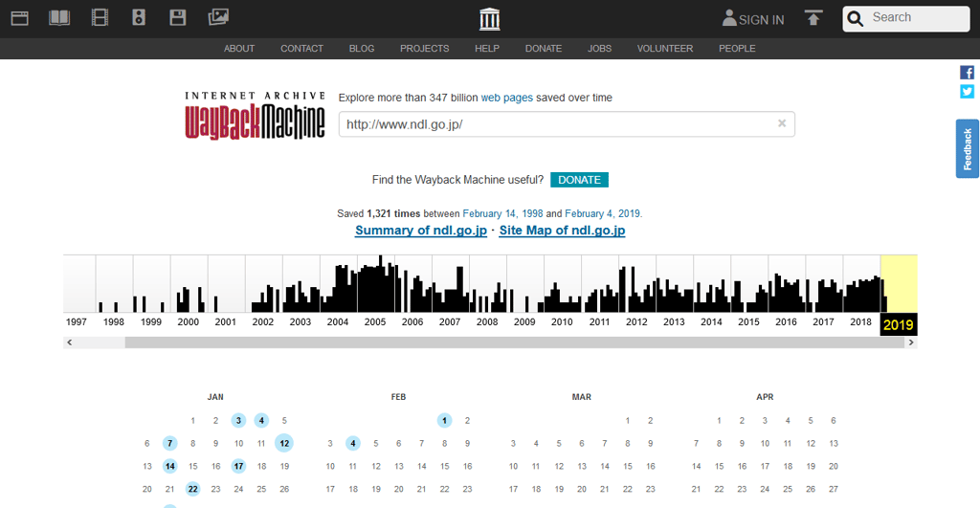
Task: Click the Wayback URL input field
Action: 555,124
